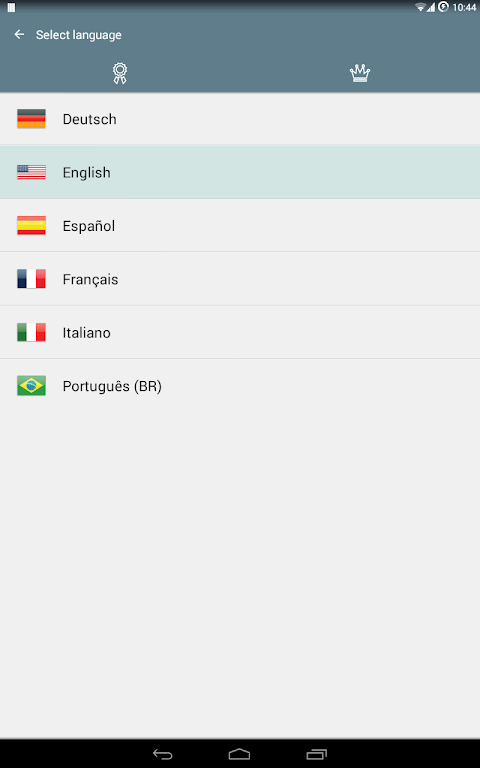Image resolution: width=480 pixels, height=768 pixels.
Task: Click the Select language title text
Action: pos(78,35)
